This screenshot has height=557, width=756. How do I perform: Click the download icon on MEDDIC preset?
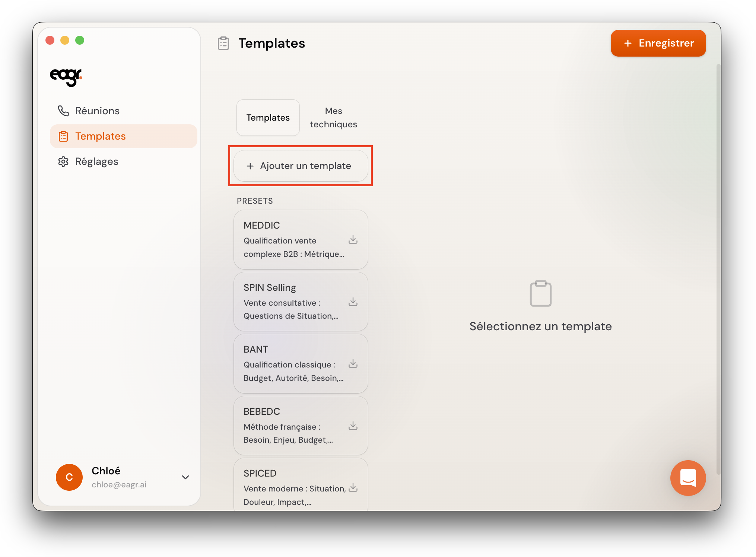[353, 240]
